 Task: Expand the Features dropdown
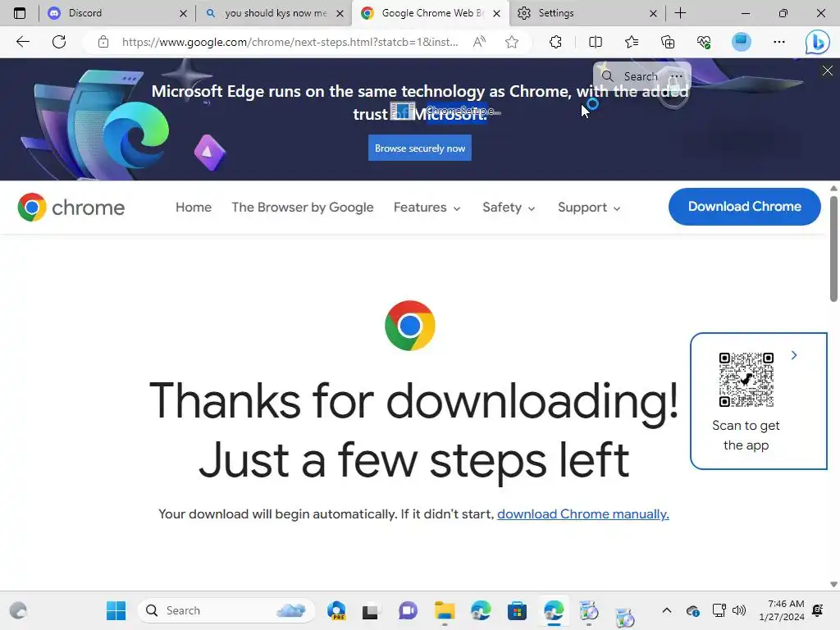point(427,208)
